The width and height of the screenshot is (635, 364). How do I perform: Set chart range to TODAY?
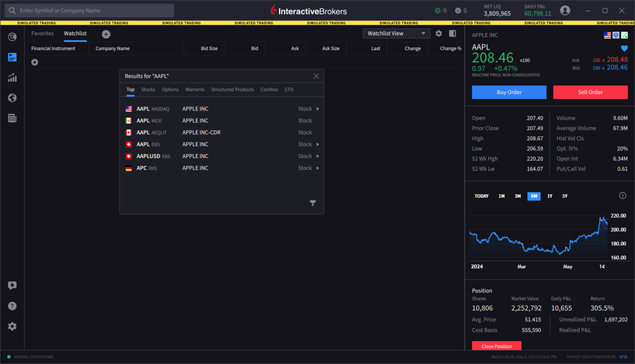point(482,196)
